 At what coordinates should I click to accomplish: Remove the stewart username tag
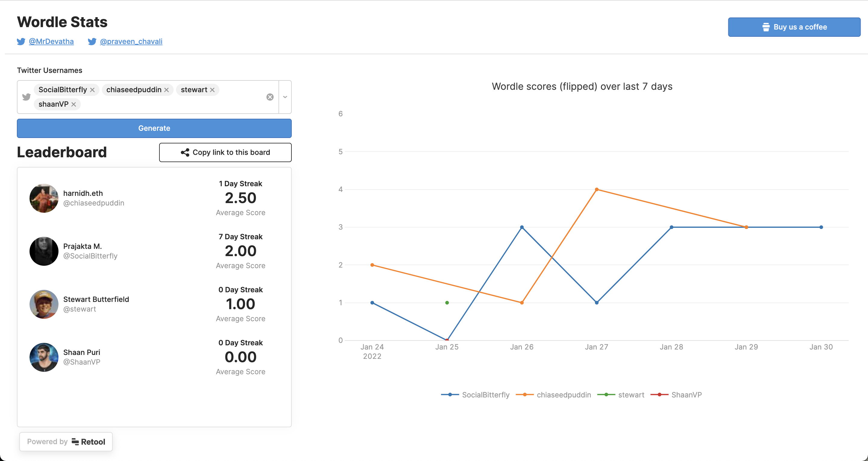(x=212, y=90)
